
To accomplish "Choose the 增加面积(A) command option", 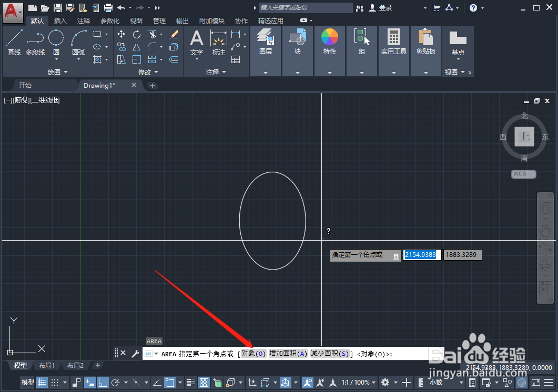I will pos(288,354).
